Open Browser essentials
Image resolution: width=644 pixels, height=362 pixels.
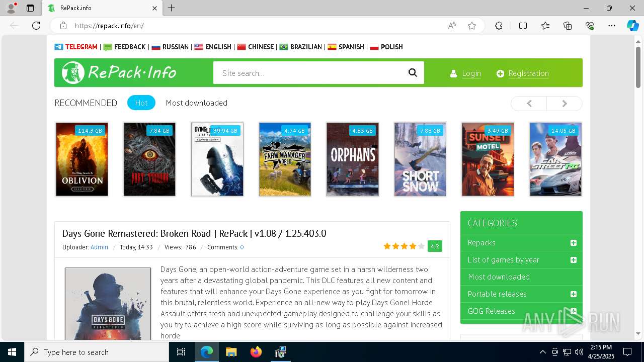[590, 26]
